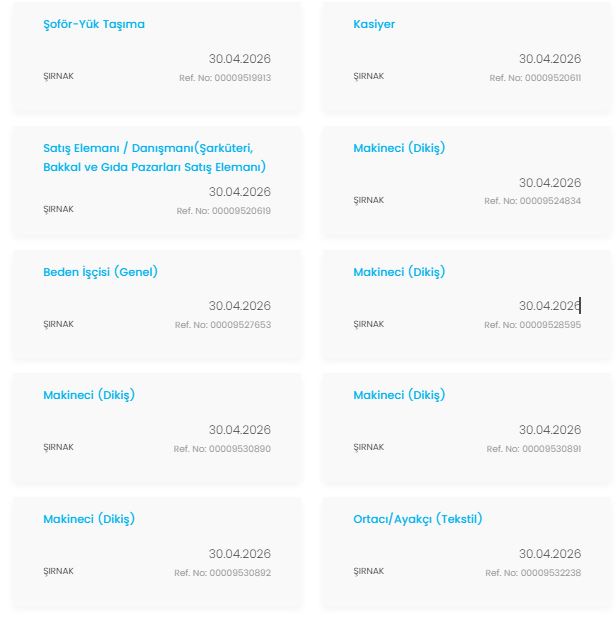616x621 pixels.
Task: Click the 30.04.2026 date in Kasiyer card
Action: click(549, 59)
